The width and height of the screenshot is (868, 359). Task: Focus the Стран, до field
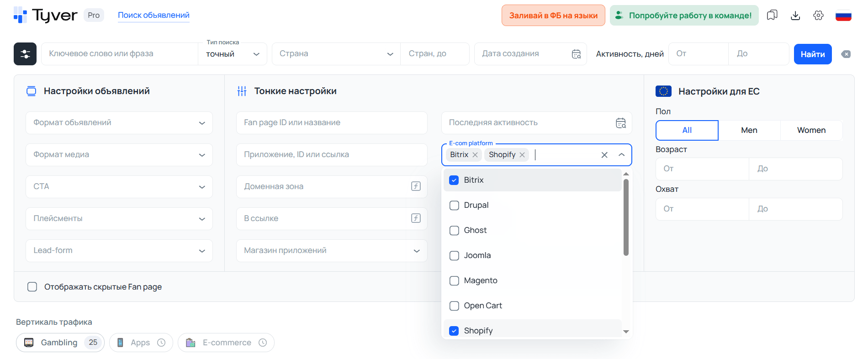pyautogui.click(x=435, y=54)
